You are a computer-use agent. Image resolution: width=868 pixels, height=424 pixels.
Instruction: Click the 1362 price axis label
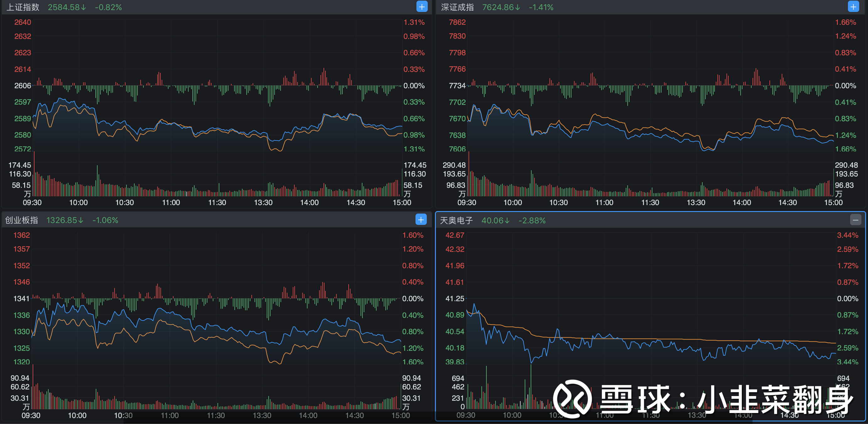pos(22,235)
